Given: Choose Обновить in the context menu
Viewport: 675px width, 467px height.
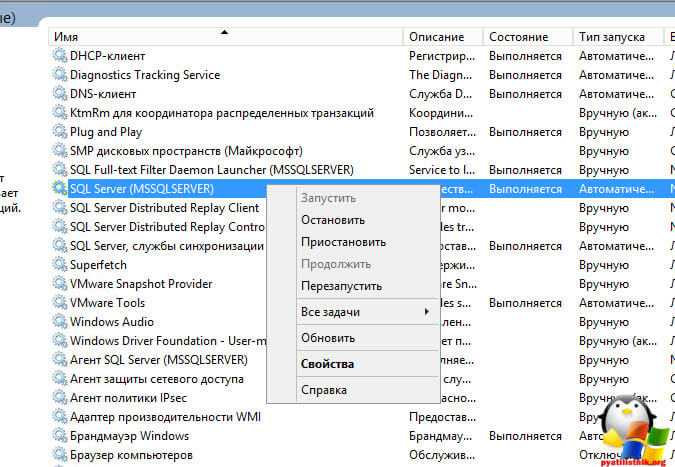Looking at the screenshot, I should (328, 338).
